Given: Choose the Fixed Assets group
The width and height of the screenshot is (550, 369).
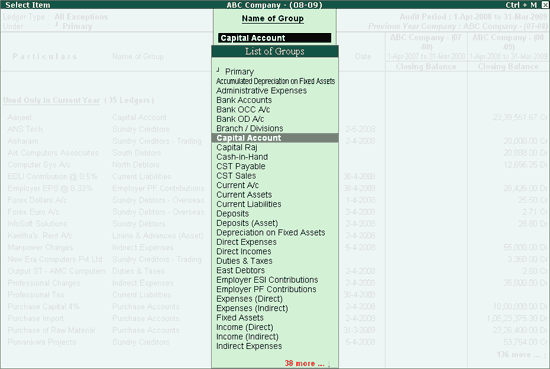Looking at the screenshot, I should [x=240, y=318].
